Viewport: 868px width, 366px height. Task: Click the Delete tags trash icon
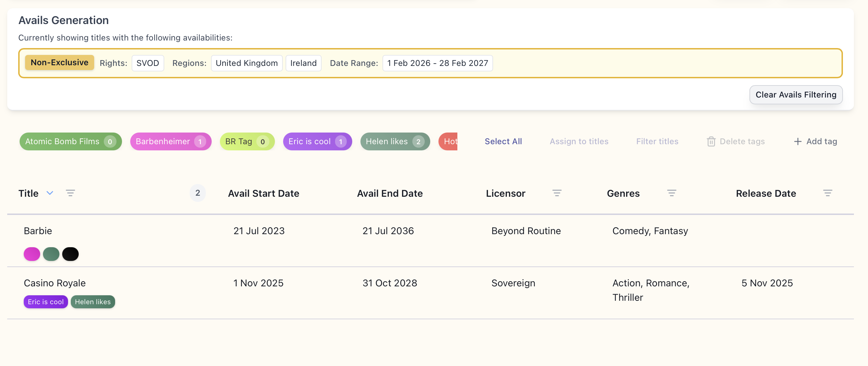pyautogui.click(x=711, y=141)
